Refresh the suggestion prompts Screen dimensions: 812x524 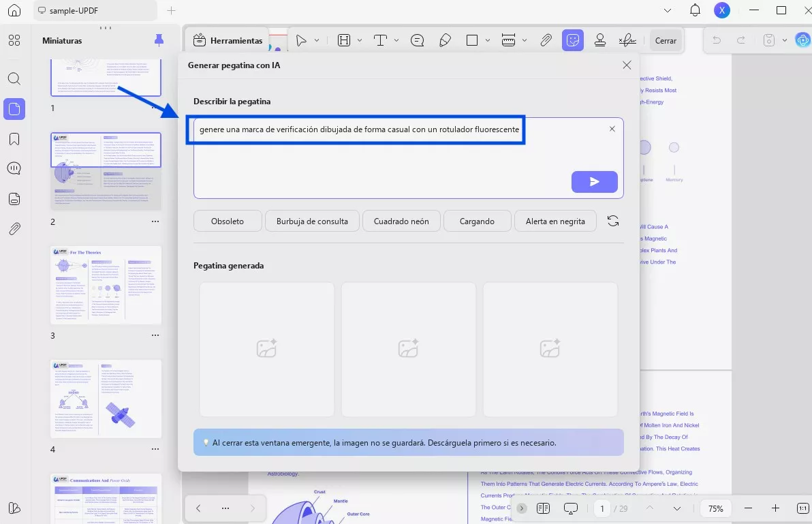coord(613,221)
